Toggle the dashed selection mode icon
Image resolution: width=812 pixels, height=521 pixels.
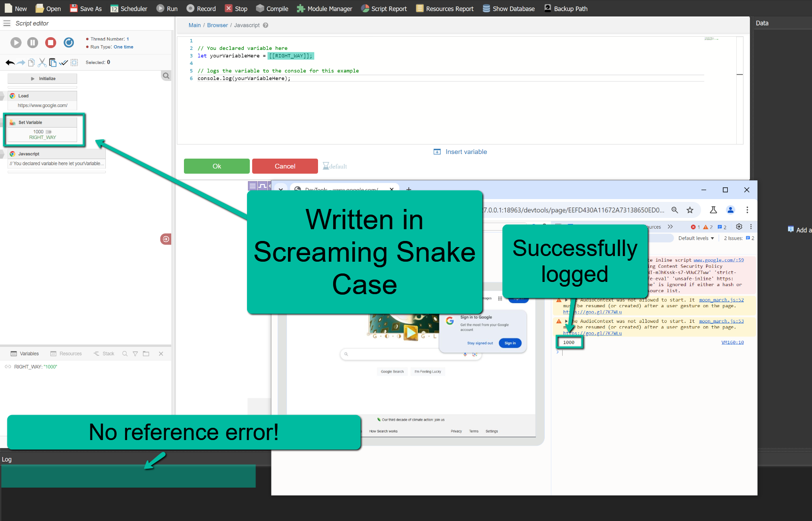pos(74,63)
